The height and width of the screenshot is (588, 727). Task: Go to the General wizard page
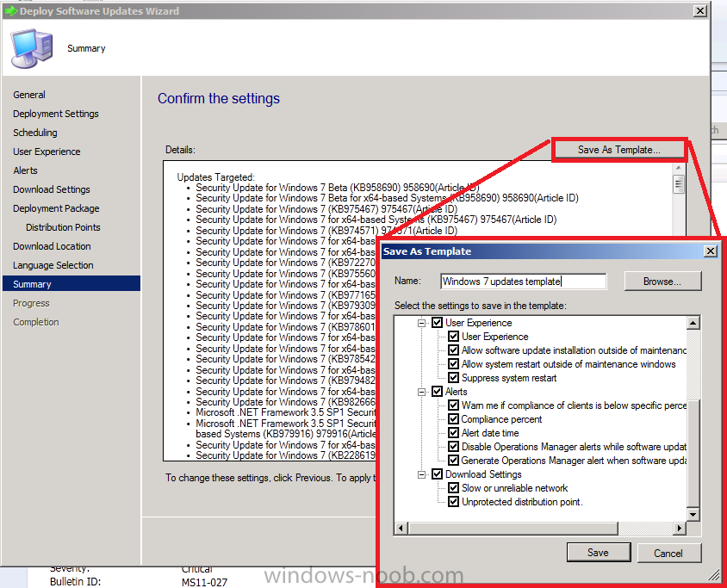click(x=29, y=95)
